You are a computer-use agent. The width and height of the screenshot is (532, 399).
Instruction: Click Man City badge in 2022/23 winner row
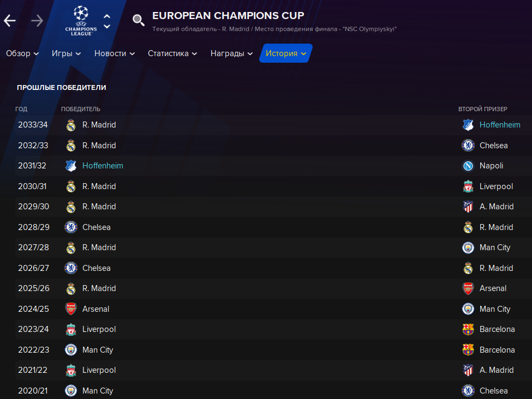pyautogui.click(x=71, y=350)
